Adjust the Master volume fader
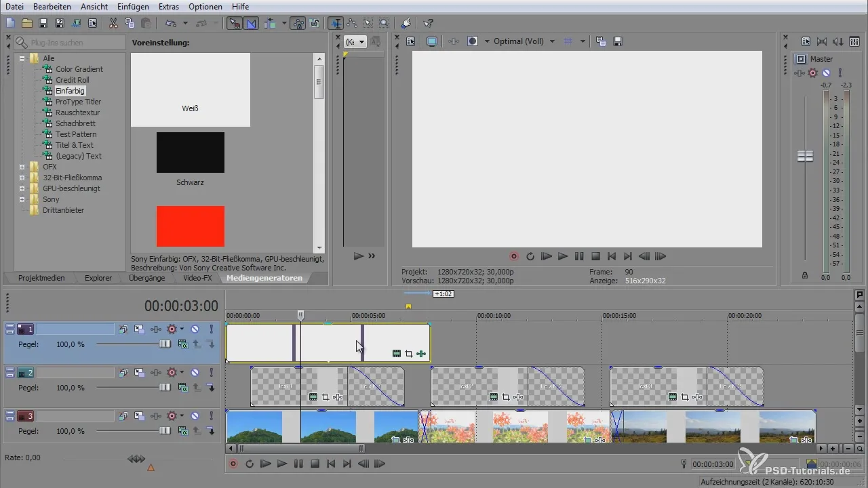Image resolution: width=868 pixels, height=488 pixels. tap(805, 156)
